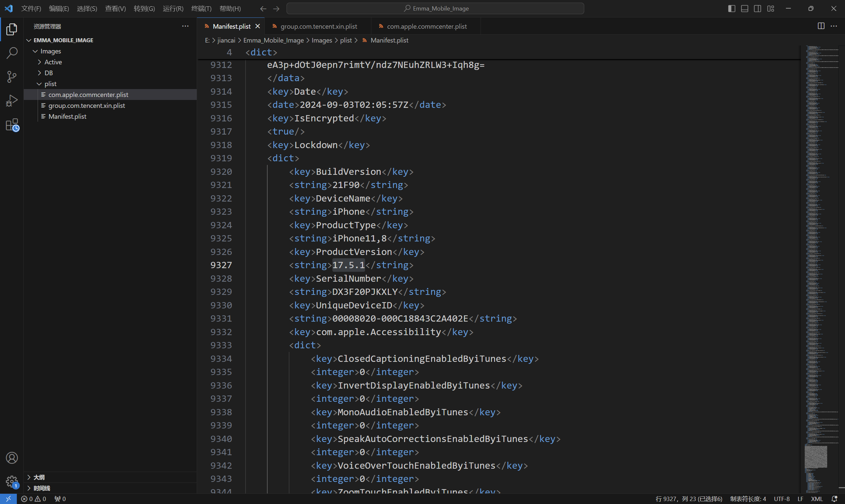Open the 转到(G) menu
Screen dimensions: 845x504
144,9
